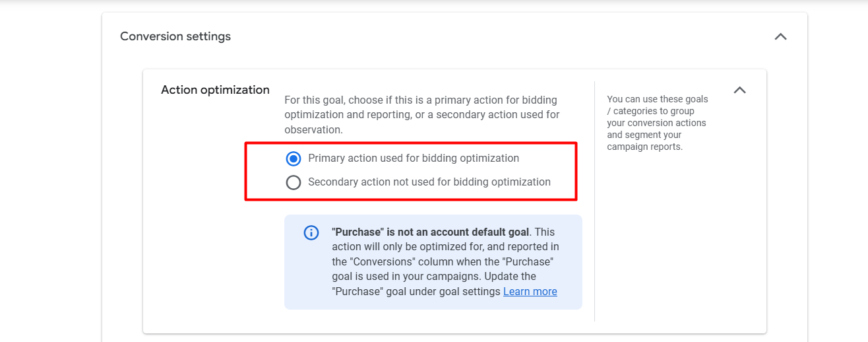868x342 pixels.
Task: Click the "Primary action used for bidding optimization" label
Action: 413,158
